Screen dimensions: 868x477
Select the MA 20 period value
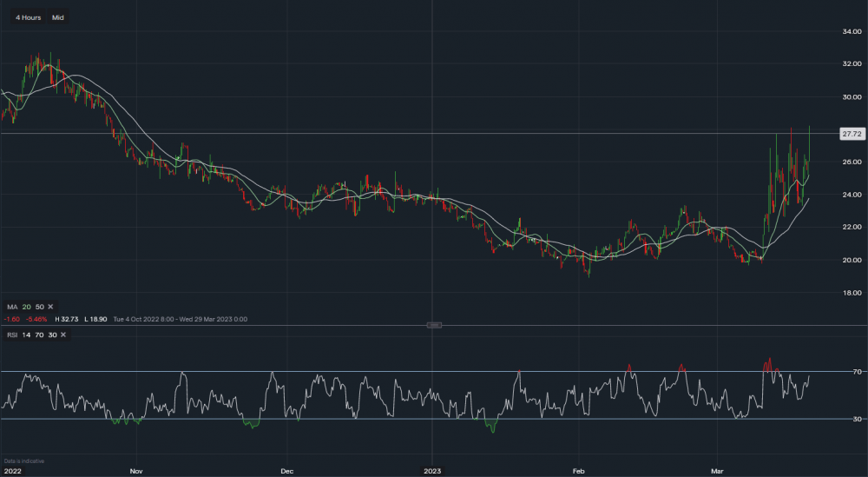25,307
